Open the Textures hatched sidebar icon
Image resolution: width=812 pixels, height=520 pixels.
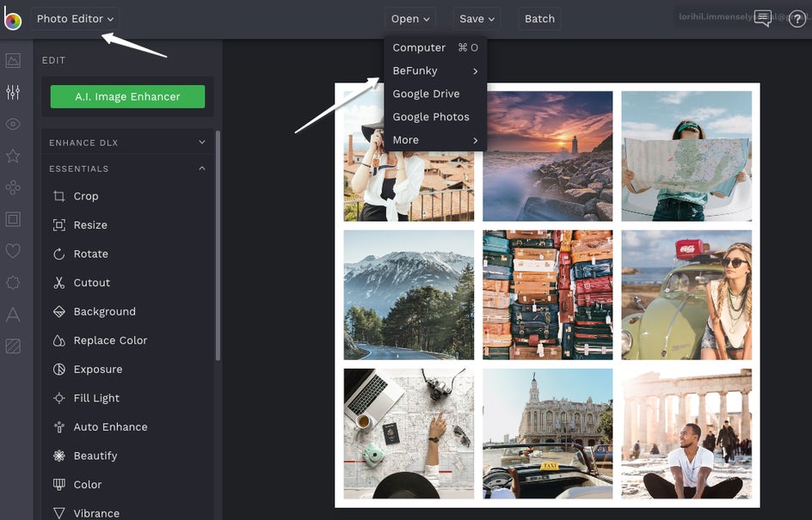(x=13, y=346)
